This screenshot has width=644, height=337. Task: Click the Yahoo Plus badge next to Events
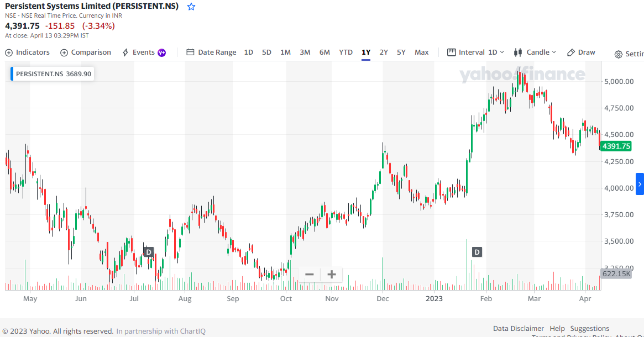[x=162, y=52]
